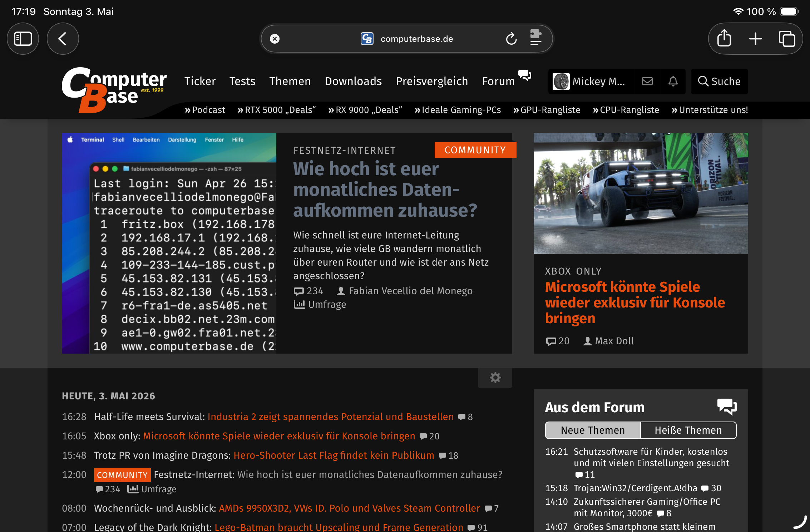Open the messages envelope icon
Image resolution: width=810 pixels, height=532 pixels.
647,82
